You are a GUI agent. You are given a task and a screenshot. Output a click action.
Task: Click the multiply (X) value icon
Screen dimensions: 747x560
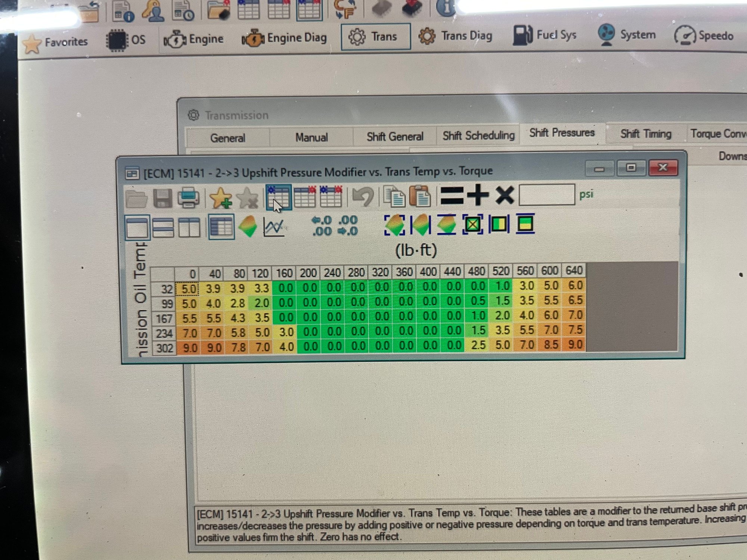coord(505,195)
